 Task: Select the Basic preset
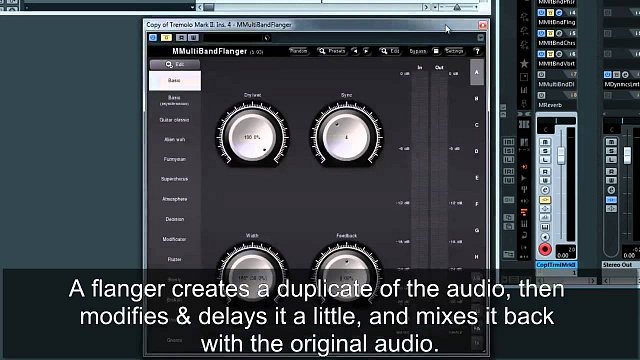(x=175, y=80)
